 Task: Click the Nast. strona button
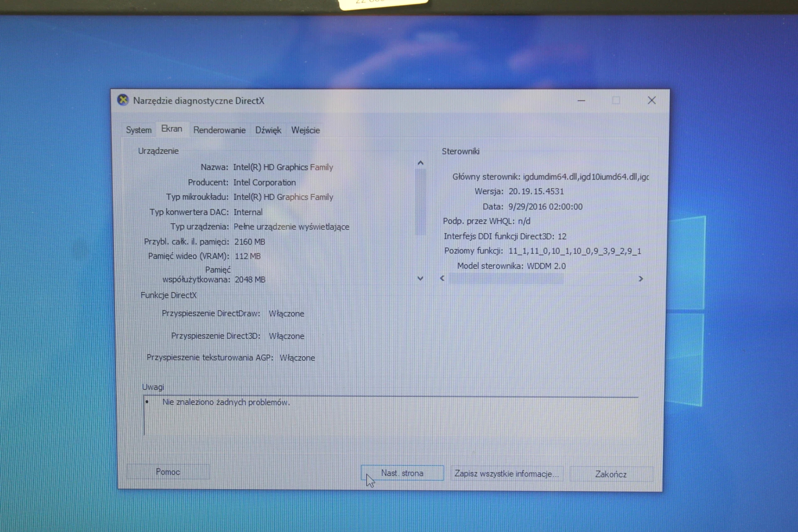[402, 473]
